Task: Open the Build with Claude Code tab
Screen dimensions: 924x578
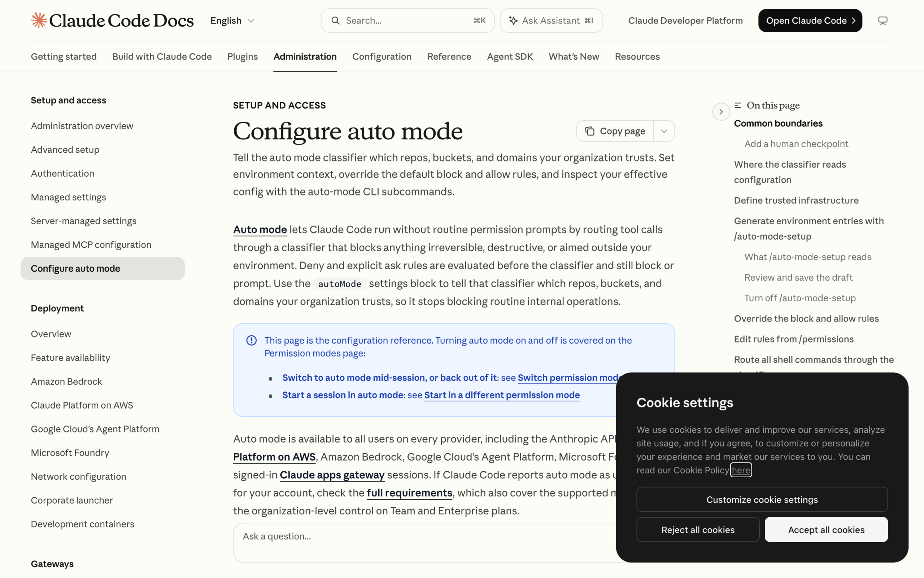Action: [162, 57]
